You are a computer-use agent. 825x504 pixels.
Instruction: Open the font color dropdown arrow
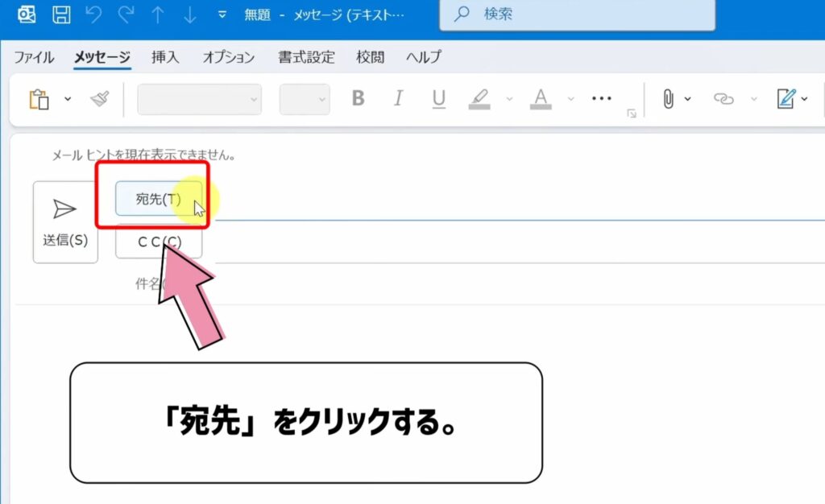[x=570, y=101]
